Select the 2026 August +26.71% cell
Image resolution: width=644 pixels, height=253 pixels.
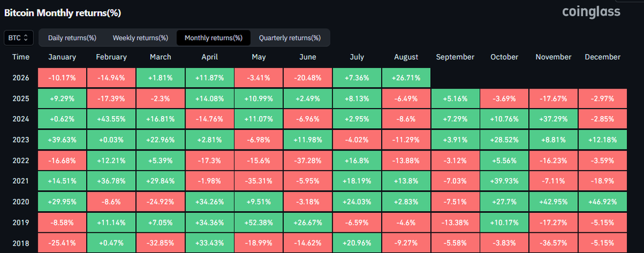pyautogui.click(x=406, y=77)
